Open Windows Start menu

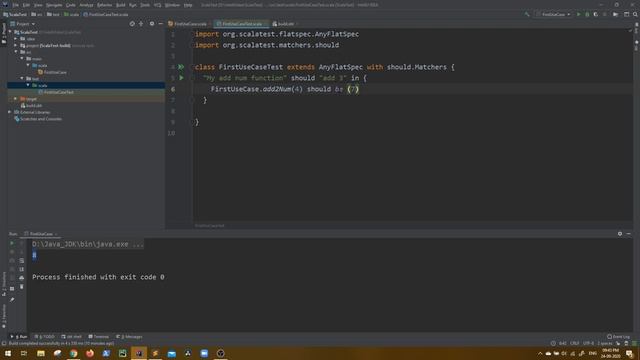point(8,353)
